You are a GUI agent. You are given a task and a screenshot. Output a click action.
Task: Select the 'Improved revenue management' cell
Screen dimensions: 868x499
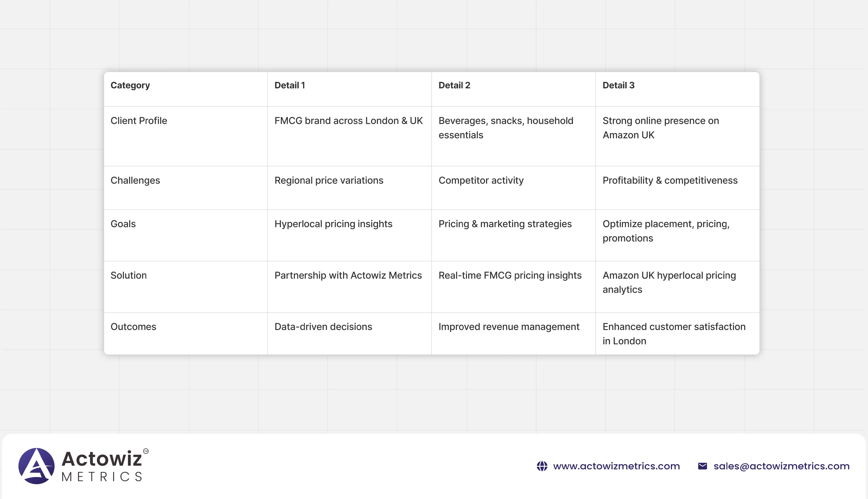[509, 327]
